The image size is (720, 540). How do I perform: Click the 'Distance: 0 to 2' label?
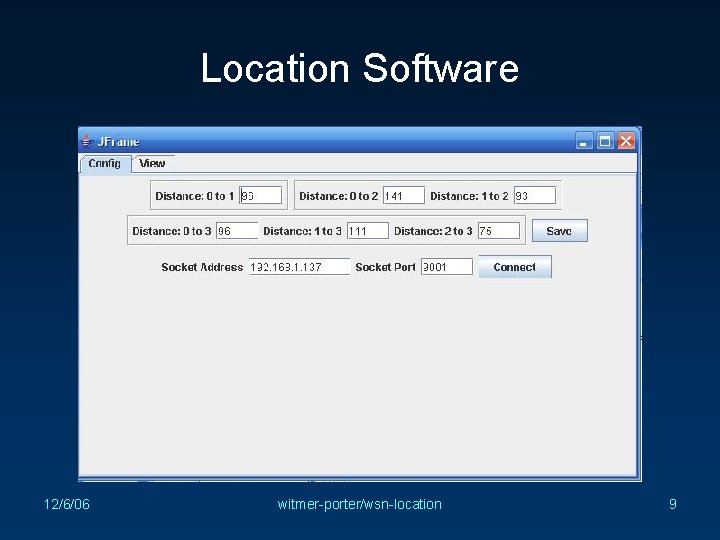[338, 196]
